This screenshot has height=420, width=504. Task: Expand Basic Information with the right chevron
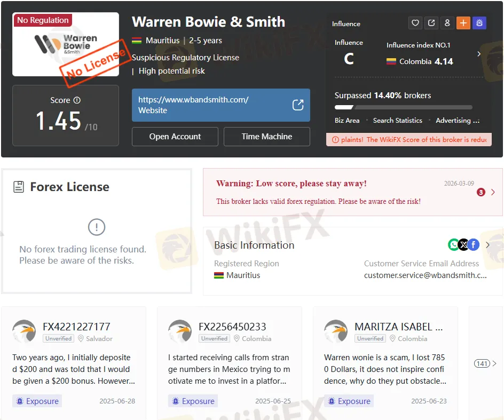487,245
